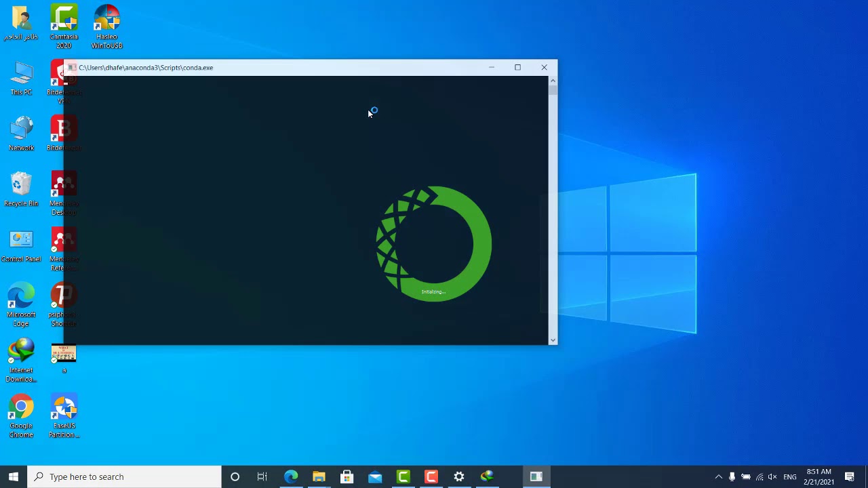Select the Microsoft Edge desktop shortcut
The image size is (868, 488).
[21, 305]
